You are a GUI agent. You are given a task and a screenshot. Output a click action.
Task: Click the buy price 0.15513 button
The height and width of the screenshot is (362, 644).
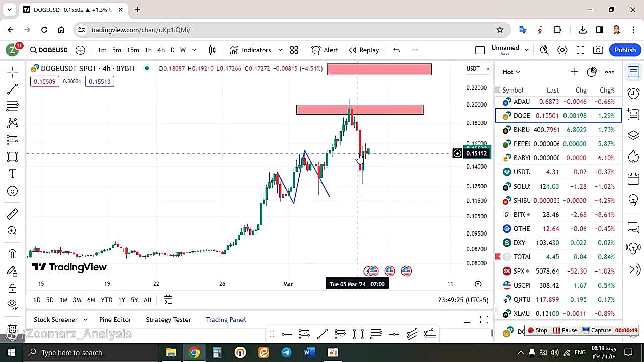[100, 81]
